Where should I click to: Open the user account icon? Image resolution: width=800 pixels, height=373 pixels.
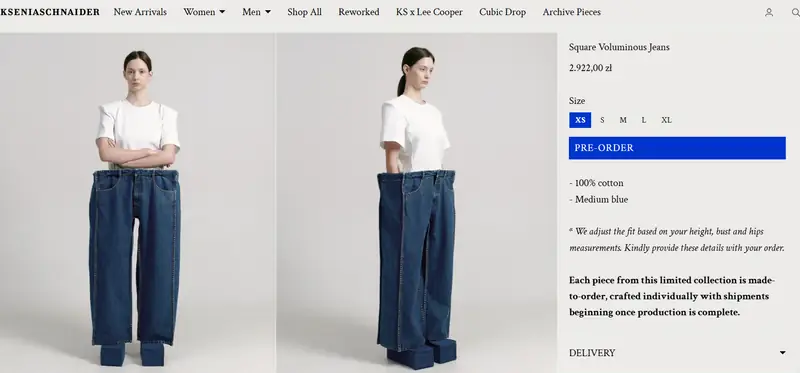coord(769,12)
